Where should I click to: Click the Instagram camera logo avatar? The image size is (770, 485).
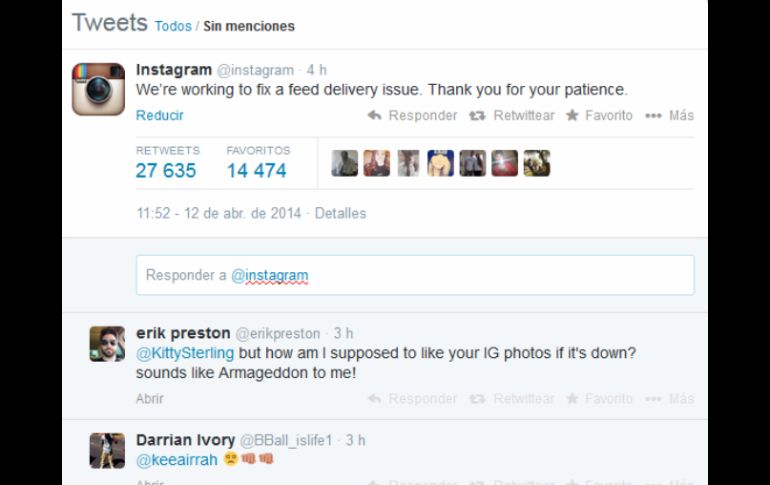[98, 88]
